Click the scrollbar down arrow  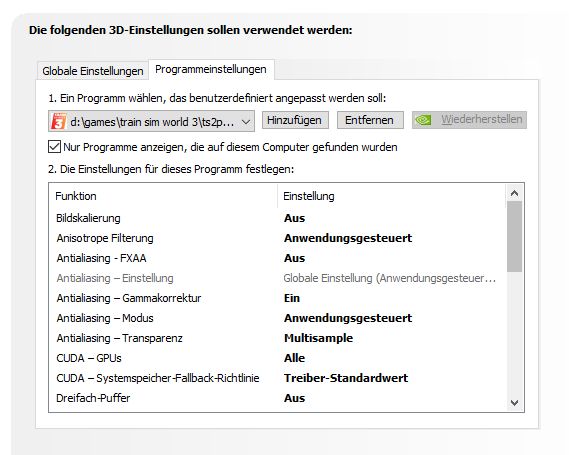[514, 403]
